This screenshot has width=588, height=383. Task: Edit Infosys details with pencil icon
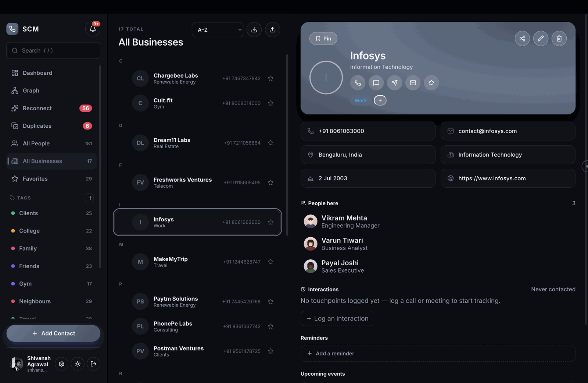[541, 38]
